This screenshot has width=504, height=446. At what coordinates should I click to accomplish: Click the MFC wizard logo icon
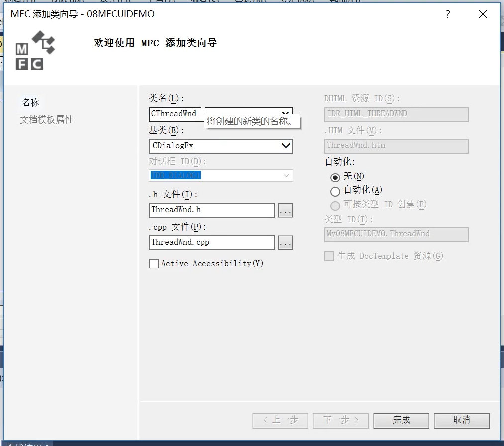[35, 50]
